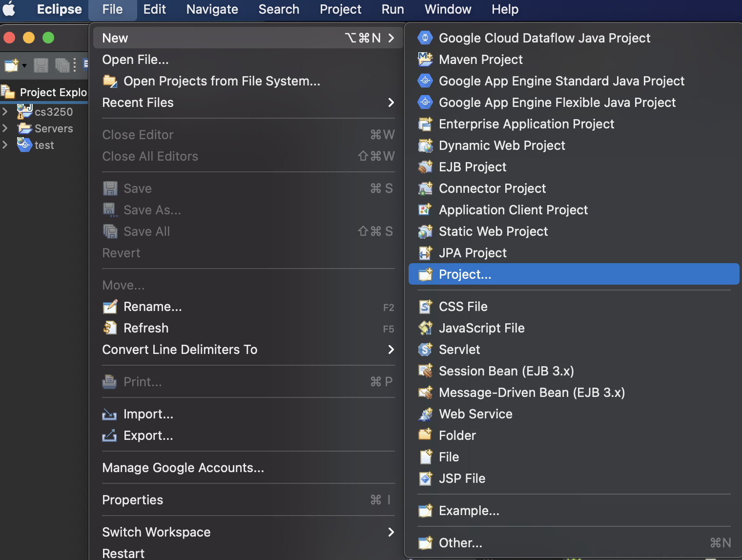This screenshot has height=560, width=742.
Task: Choose Other... in New submenu
Action: [574, 543]
